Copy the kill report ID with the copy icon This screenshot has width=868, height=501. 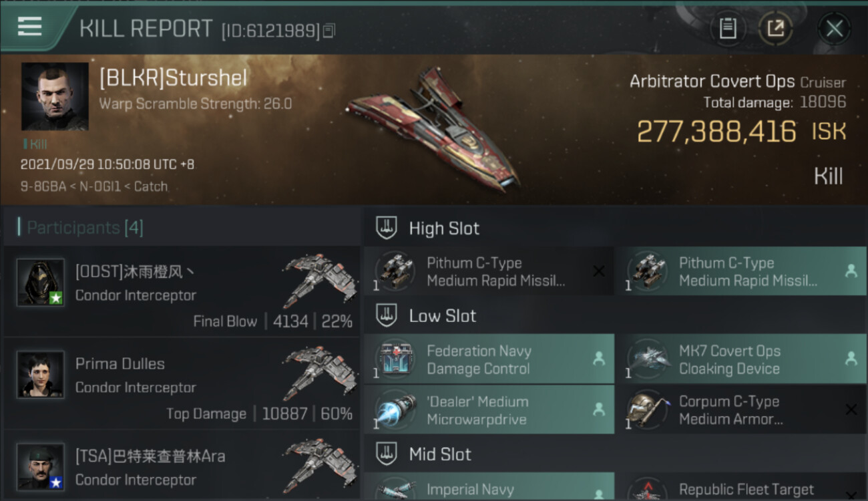(329, 31)
